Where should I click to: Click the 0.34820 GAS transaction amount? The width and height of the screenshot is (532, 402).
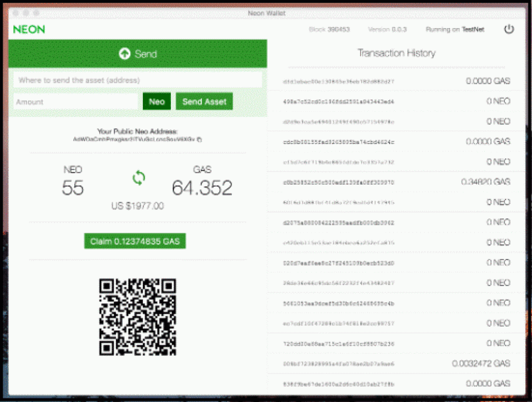pyautogui.click(x=486, y=182)
